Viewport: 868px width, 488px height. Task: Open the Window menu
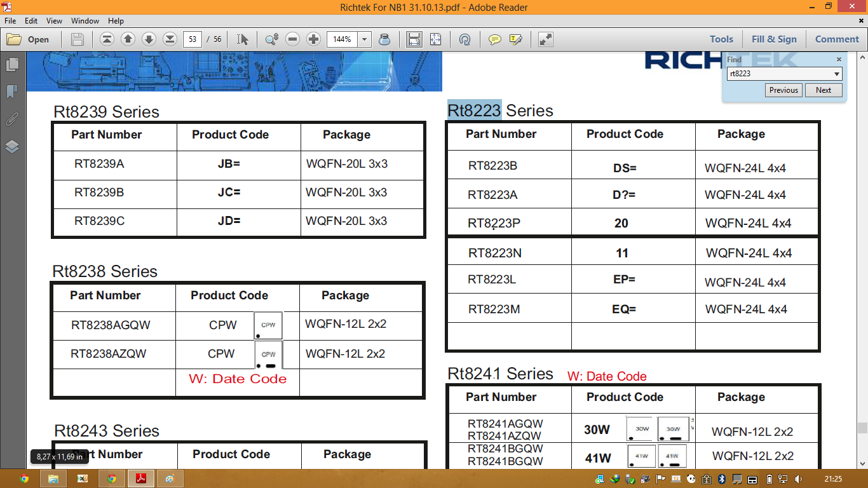click(x=85, y=21)
